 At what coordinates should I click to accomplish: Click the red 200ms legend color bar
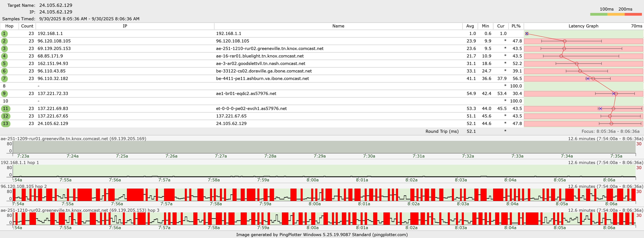(x=633, y=14)
